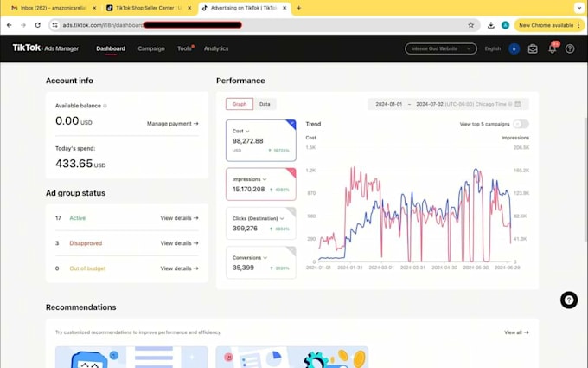This screenshot has width=588, height=368.
Task: View details for Active ad groups
Action: point(179,218)
